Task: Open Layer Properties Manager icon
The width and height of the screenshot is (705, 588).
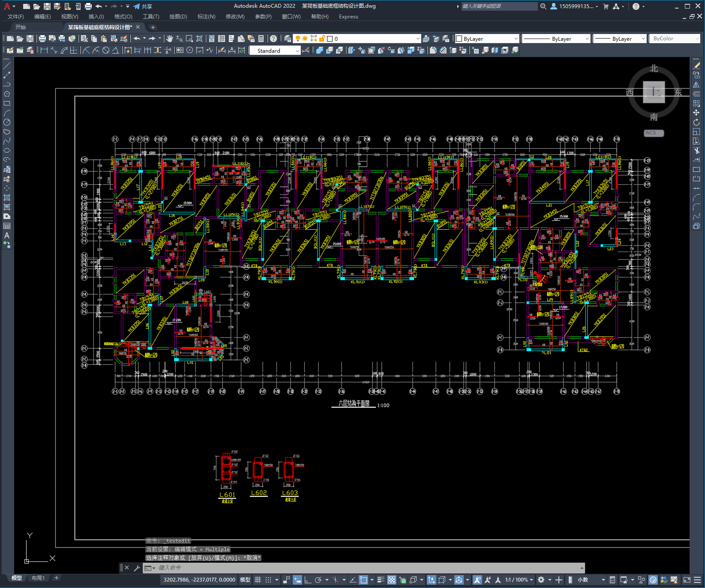Action: [x=288, y=39]
